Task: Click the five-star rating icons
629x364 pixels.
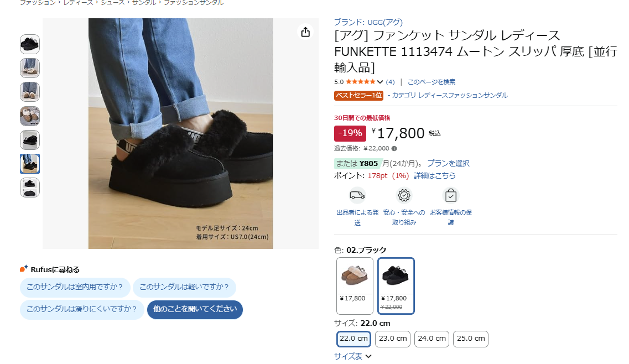Action: (361, 82)
